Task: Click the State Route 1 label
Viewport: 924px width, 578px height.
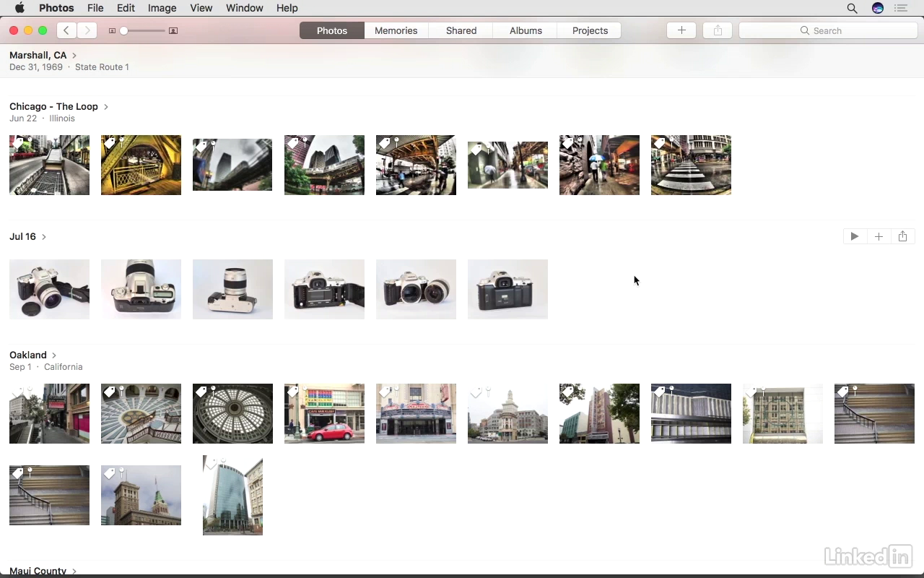Action: click(x=102, y=67)
